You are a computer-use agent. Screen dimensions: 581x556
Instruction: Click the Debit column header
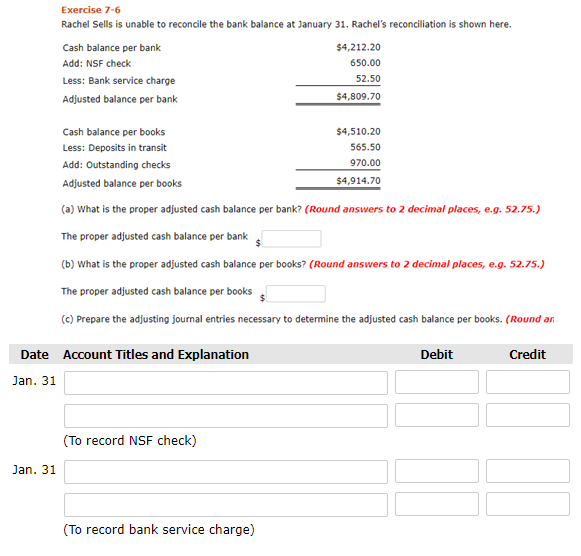[436, 354]
